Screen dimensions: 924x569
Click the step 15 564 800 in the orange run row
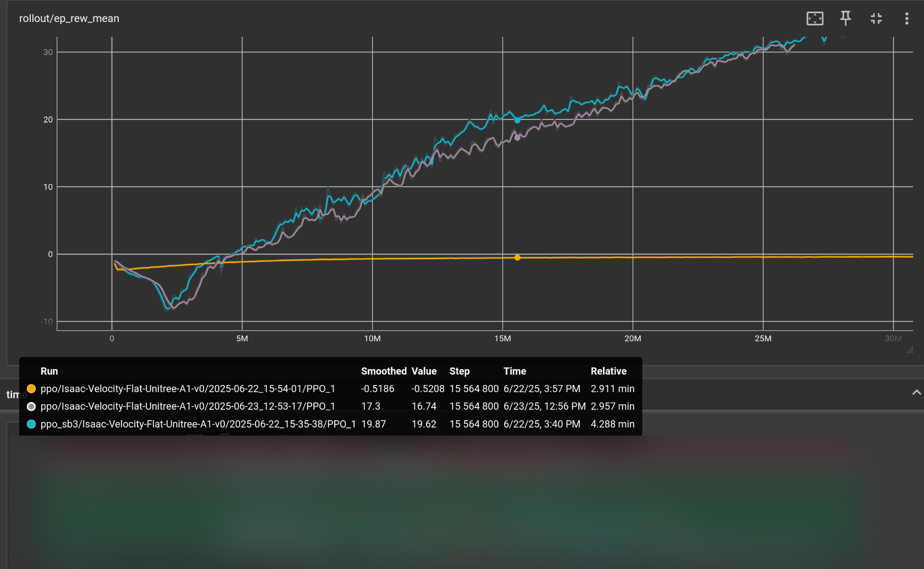coord(474,389)
